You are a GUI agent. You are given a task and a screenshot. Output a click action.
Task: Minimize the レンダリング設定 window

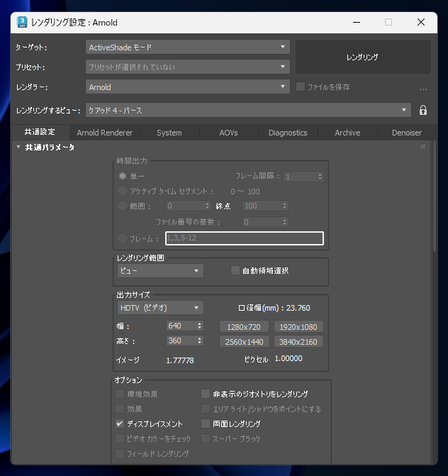point(357,22)
